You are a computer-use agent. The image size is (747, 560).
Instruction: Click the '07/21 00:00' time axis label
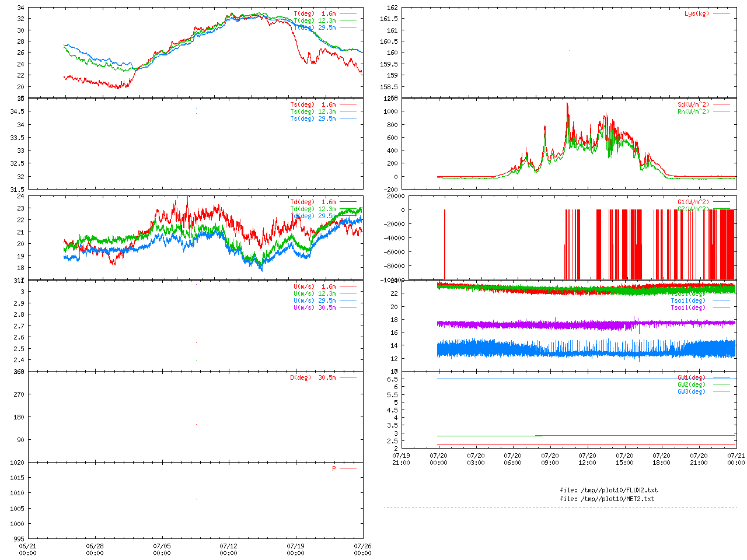tap(736, 459)
